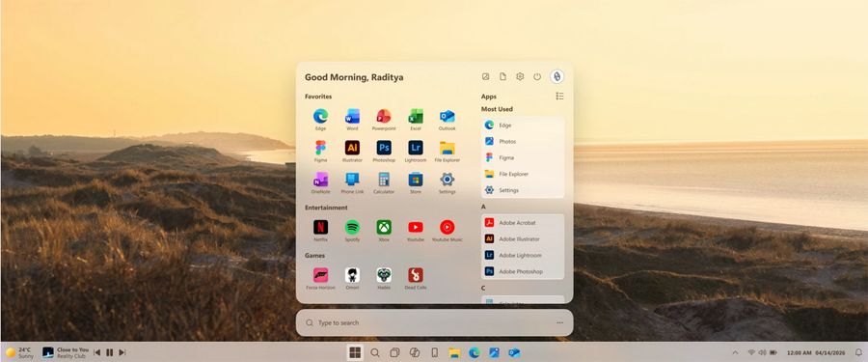Open Spotify under Entertainment

click(x=352, y=231)
